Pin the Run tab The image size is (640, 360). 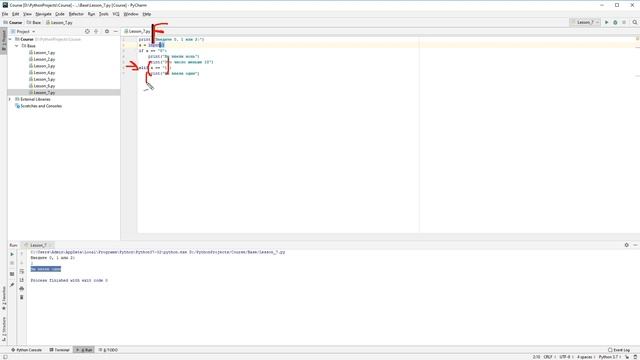(12, 284)
